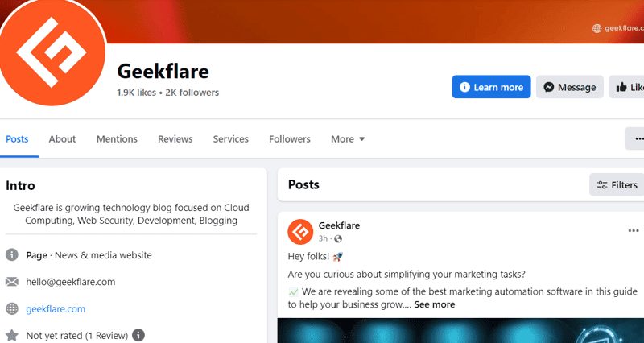644x343 pixels.
Task: Click the globe icon in the cover banner
Action: (x=597, y=28)
